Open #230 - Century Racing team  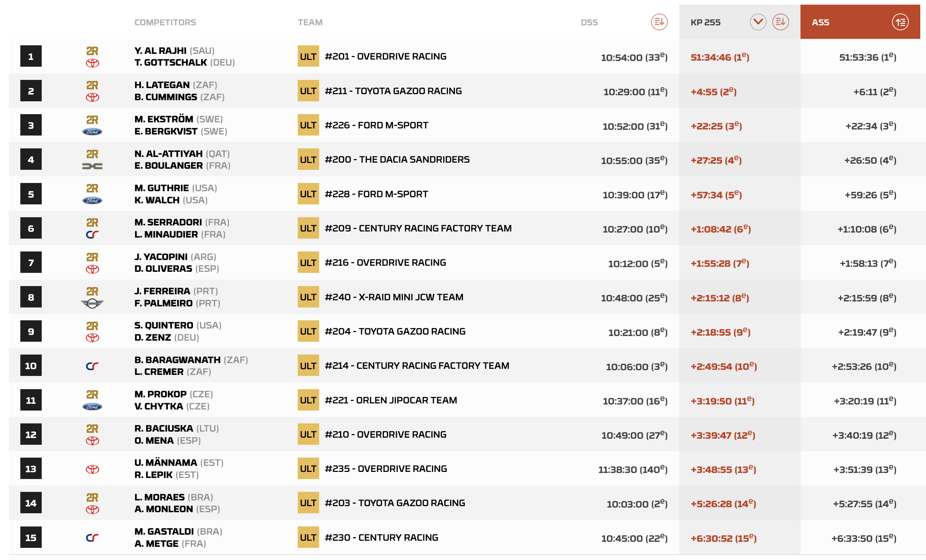coord(381,538)
